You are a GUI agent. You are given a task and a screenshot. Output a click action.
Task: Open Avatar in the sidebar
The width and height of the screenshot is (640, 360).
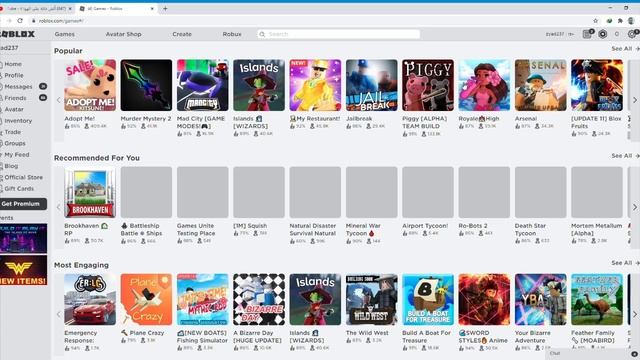(14, 109)
